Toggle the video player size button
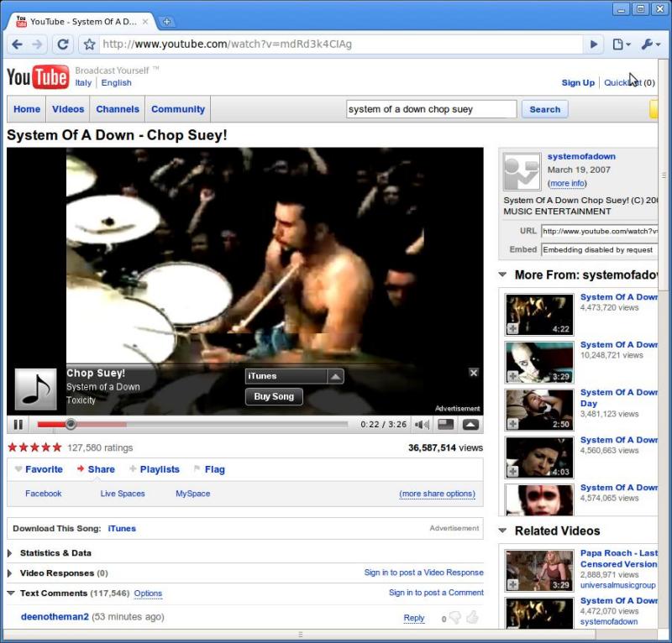The width and height of the screenshot is (672, 643). pos(446,425)
